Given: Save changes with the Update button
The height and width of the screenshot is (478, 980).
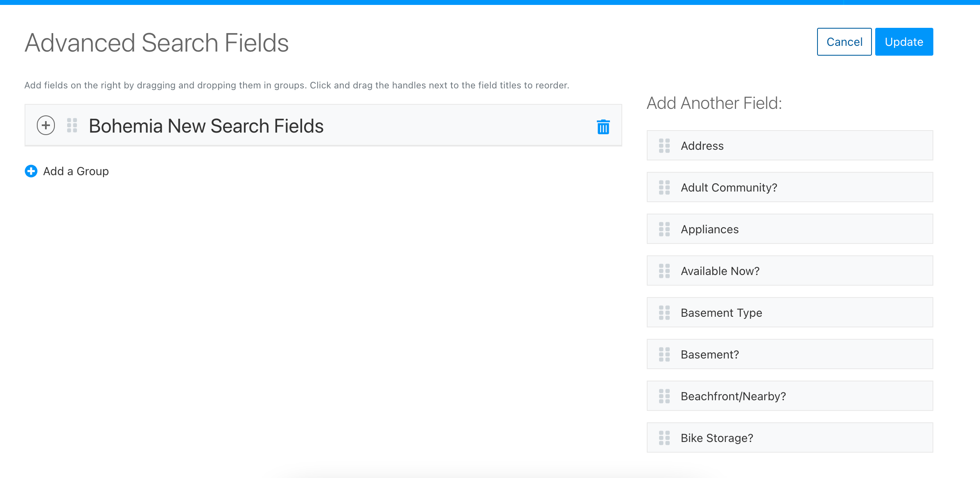Looking at the screenshot, I should pyautogui.click(x=904, y=42).
